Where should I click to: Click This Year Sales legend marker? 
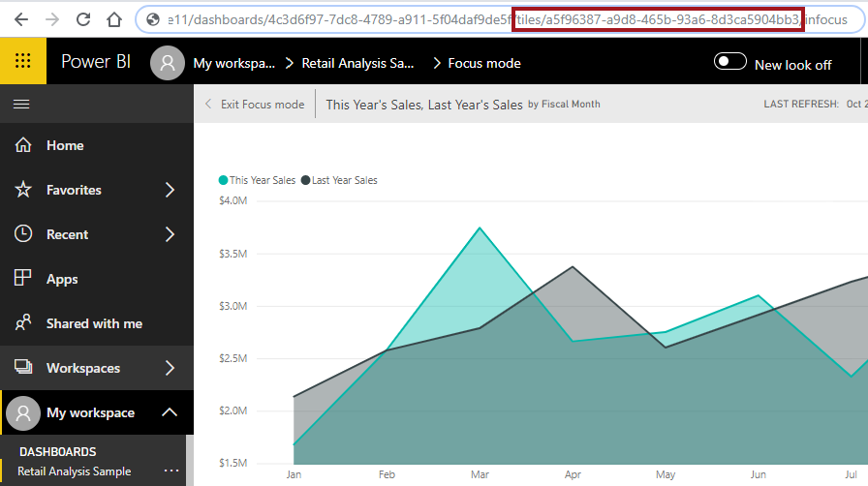224,180
